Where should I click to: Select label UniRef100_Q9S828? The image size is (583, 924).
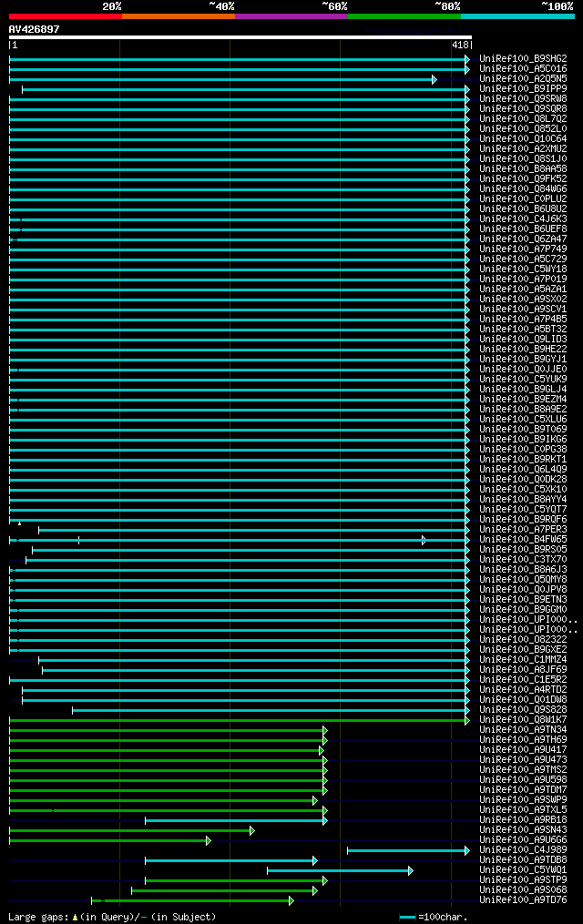(x=523, y=710)
